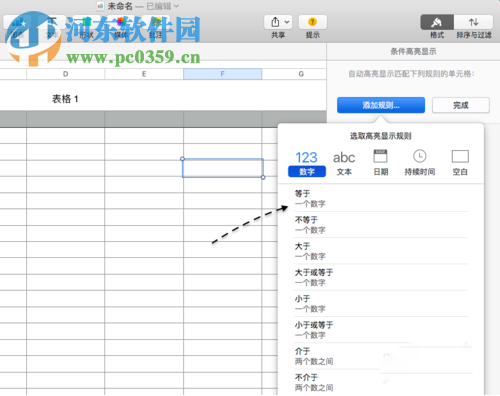The image size is (500, 396).
Task: Click the Add Rule (添加规则...) button
Action: click(381, 105)
